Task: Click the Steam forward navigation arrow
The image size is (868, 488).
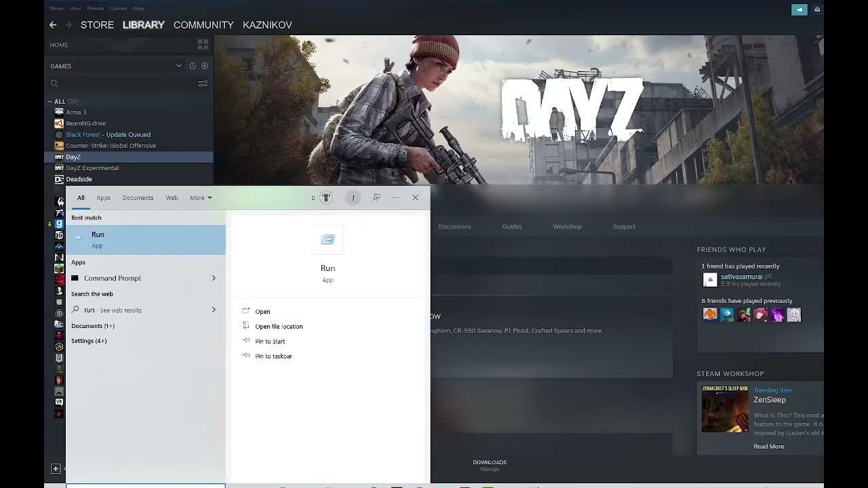Action: 68,25
